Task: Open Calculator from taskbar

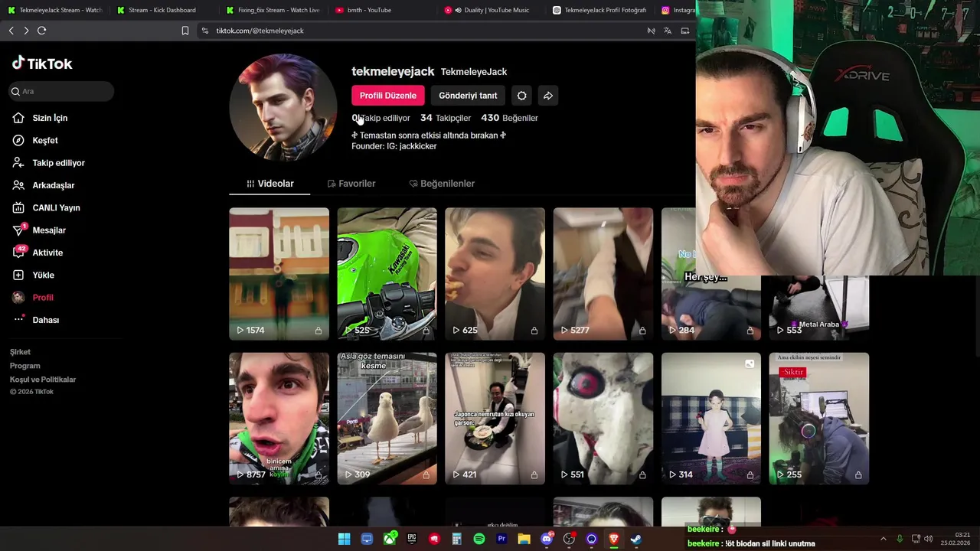Action: pos(456,539)
